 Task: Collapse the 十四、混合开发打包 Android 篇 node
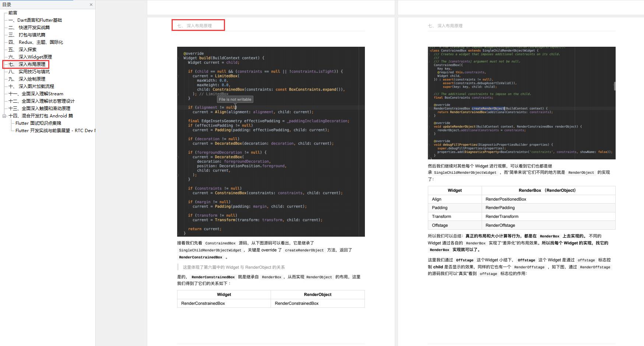pos(4,116)
